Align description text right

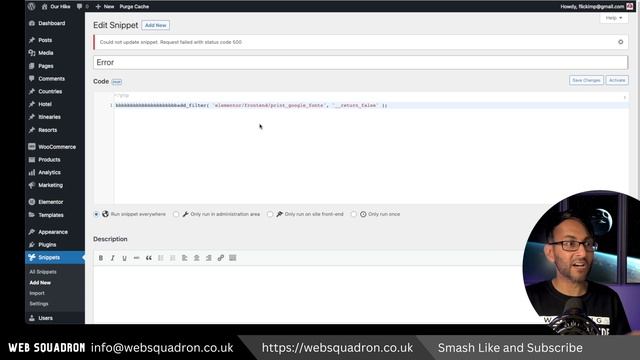tap(209, 258)
